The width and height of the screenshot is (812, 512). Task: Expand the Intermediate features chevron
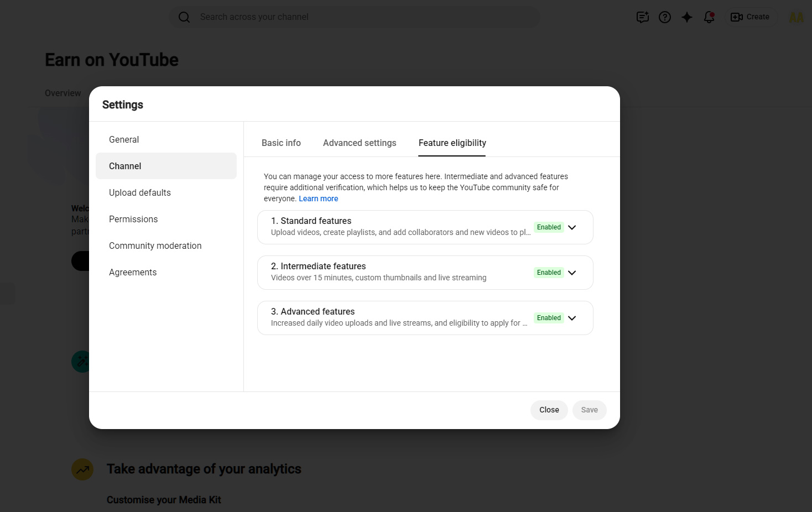pos(572,273)
